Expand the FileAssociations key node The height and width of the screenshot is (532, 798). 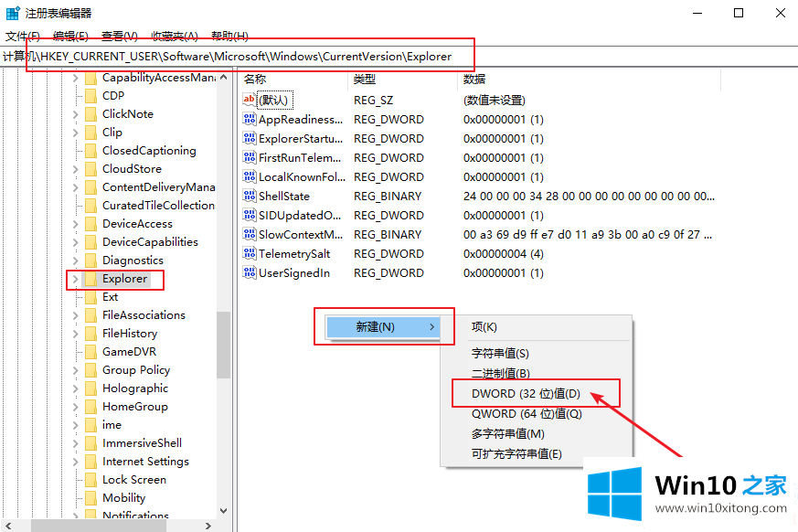(x=75, y=315)
